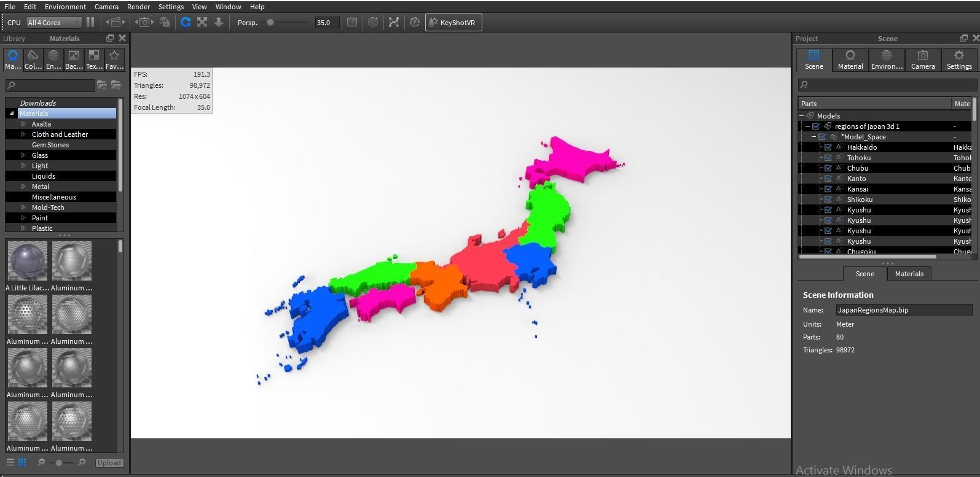The image size is (980, 477).
Task: Collapse the *Model_Space node
Action: [x=814, y=137]
